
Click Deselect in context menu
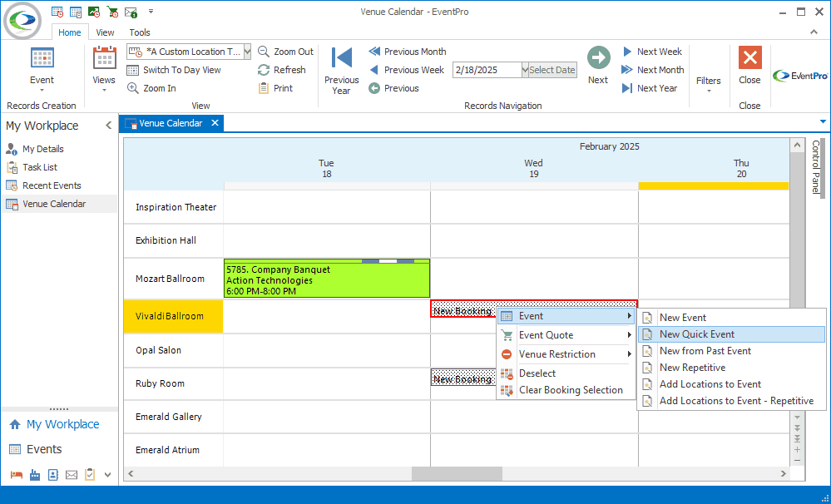(566, 373)
